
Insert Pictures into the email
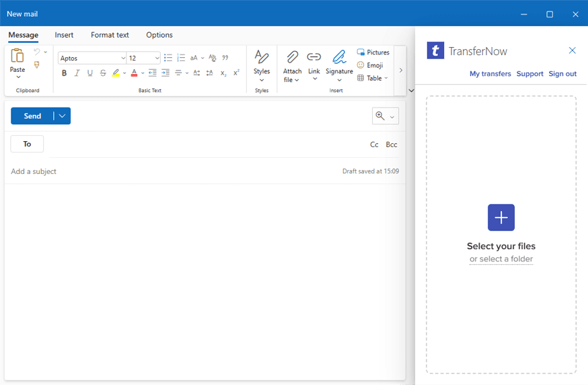[x=373, y=52]
